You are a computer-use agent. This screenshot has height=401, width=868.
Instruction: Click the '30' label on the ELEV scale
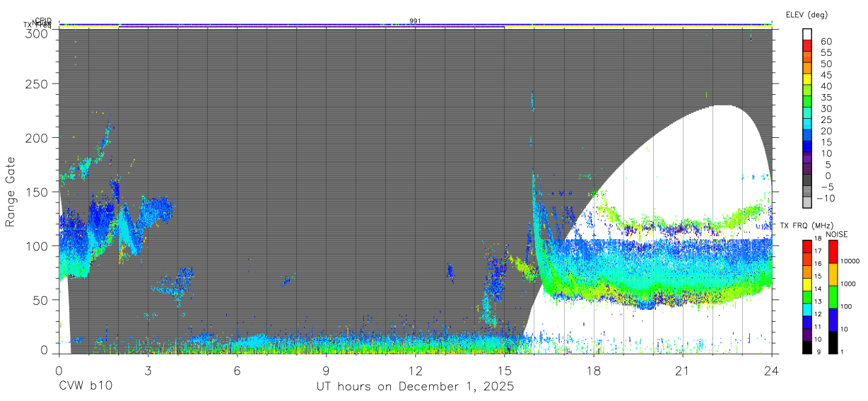point(826,109)
